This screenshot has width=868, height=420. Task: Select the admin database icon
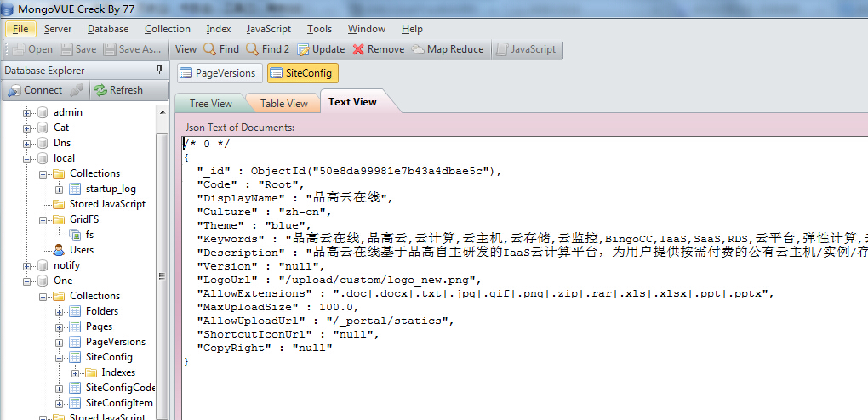(x=43, y=112)
